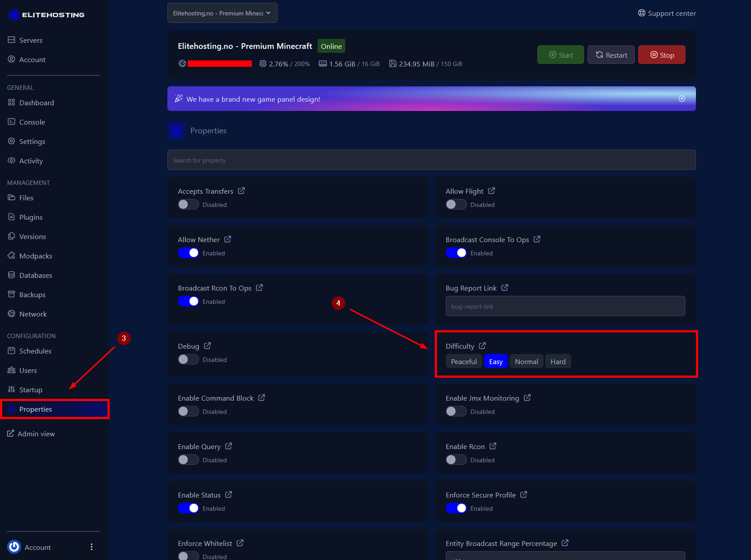Open external link icon beside Entity Broadcast Range Percentage
This screenshot has width=751, height=560.
point(565,543)
